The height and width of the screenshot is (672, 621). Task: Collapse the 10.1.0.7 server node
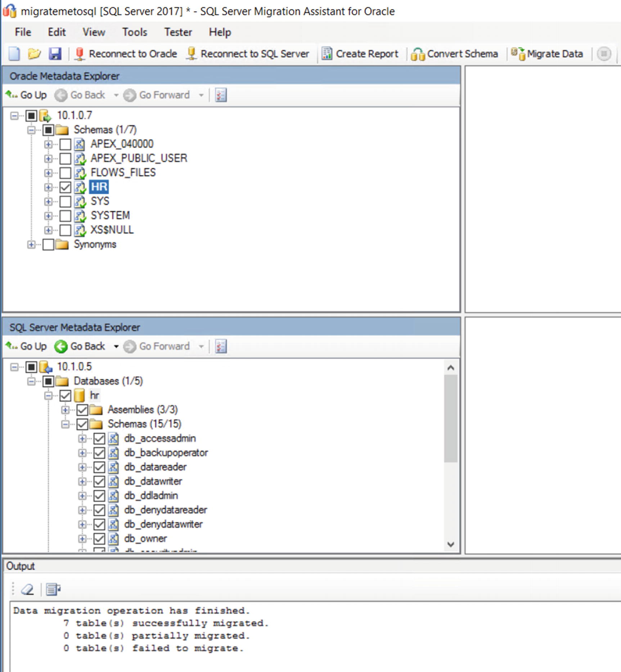click(x=14, y=116)
